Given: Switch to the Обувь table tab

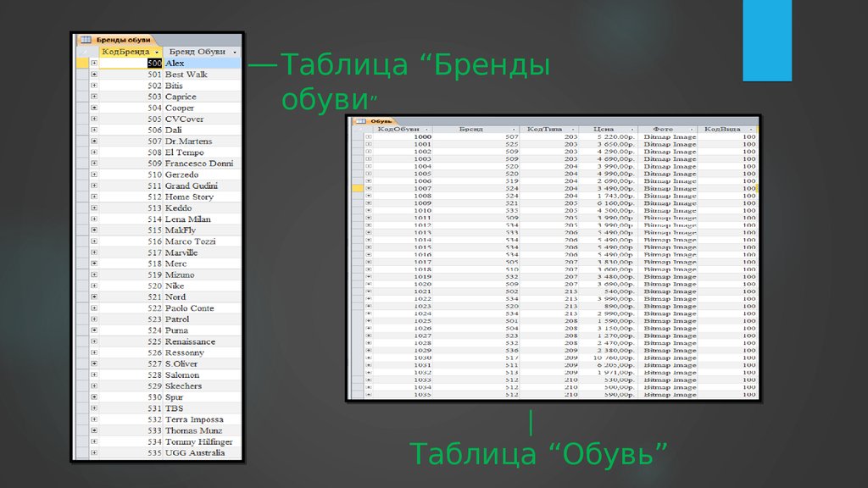Looking at the screenshot, I should (380, 121).
